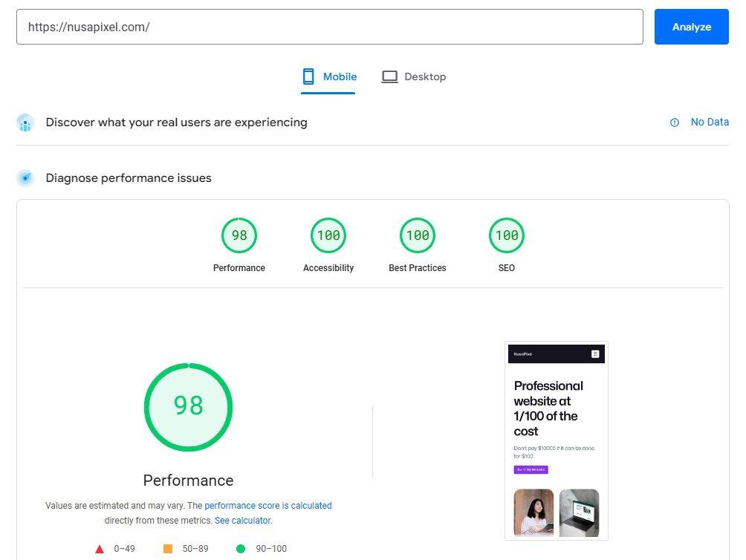Click the Diagnose performance issues icon

(25, 178)
